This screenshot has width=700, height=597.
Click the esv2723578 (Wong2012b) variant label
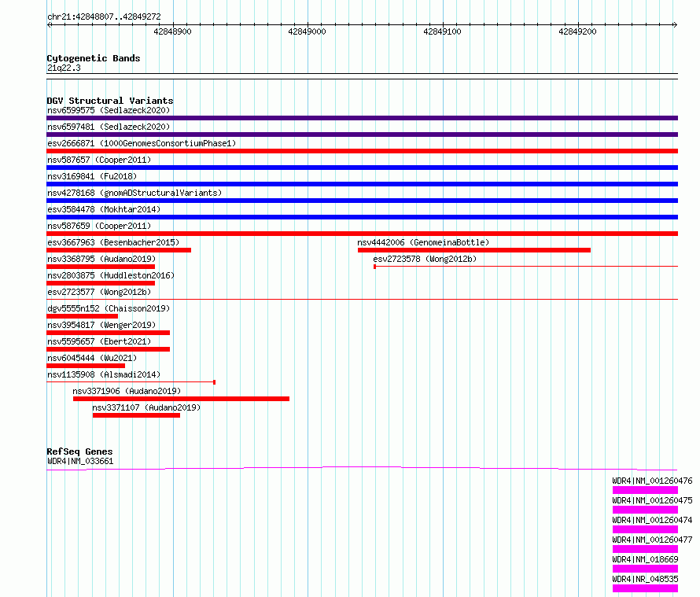pyautogui.click(x=424, y=259)
